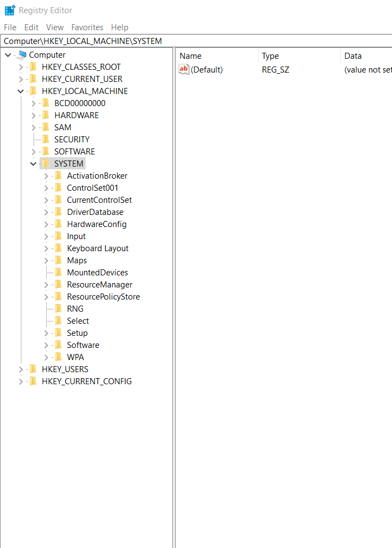This screenshot has height=548, width=392.
Task: Sort values by the Data column header
Action: pos(367,56)
